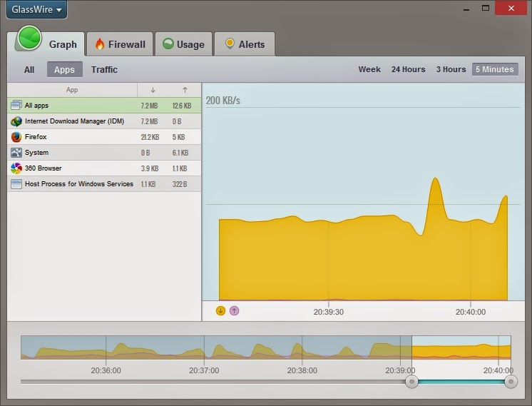
Task: Select the All view filter
Action: (29, 70)
